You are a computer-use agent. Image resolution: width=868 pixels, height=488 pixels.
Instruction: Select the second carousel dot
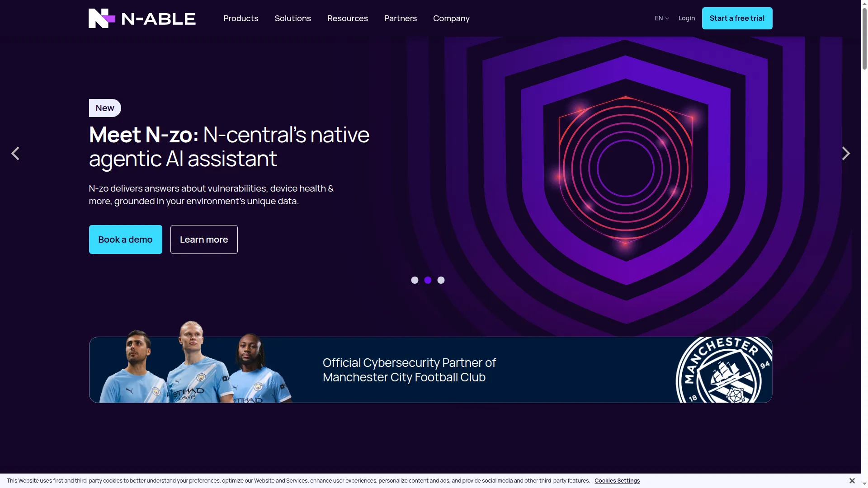coord(428,280)
